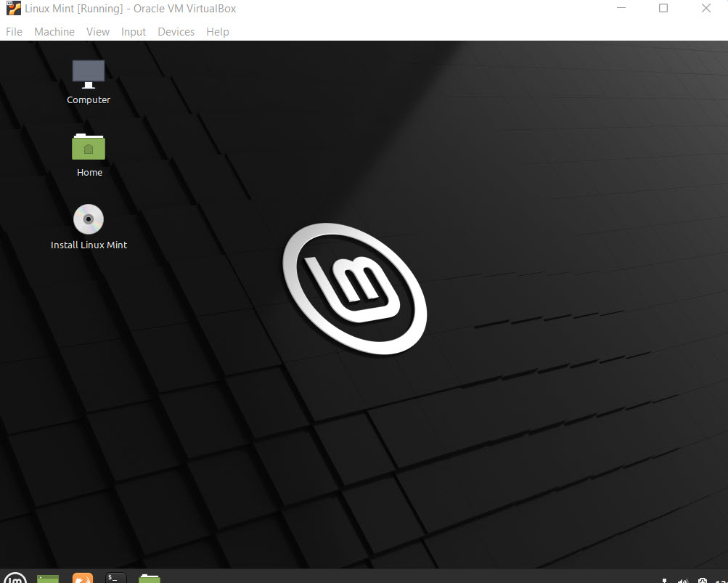Select the Home folder desktop icon

point(89,147)
